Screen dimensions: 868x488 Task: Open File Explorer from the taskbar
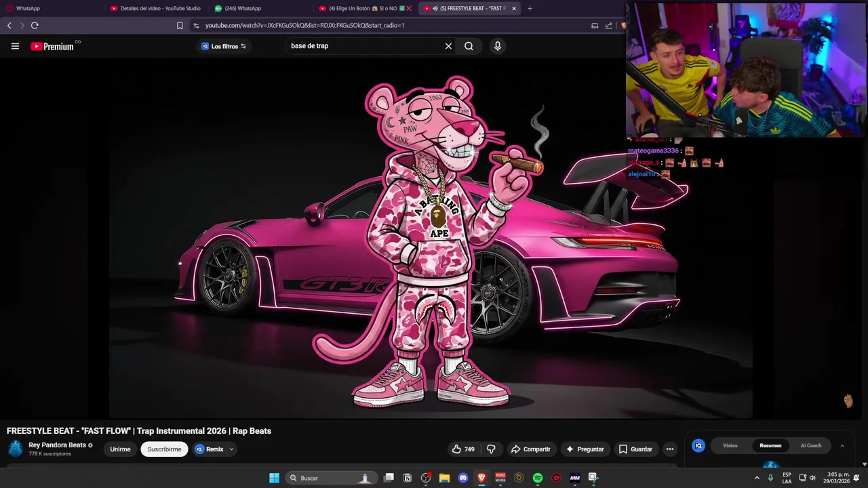444,478
